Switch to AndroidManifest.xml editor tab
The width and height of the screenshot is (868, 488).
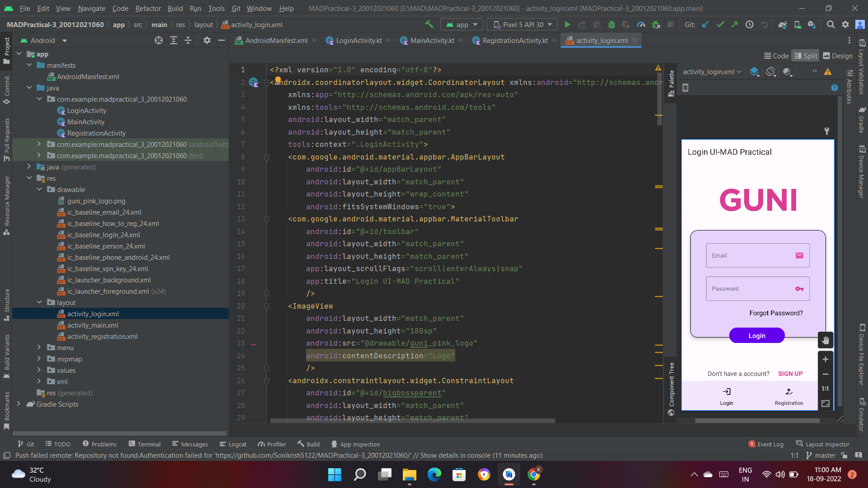(x=276, y=41)
